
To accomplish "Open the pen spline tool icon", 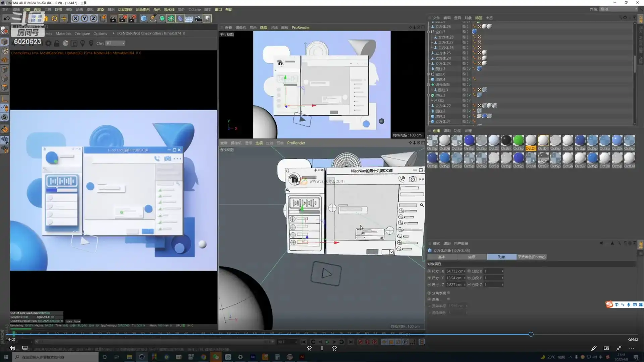I will (153, 18).
